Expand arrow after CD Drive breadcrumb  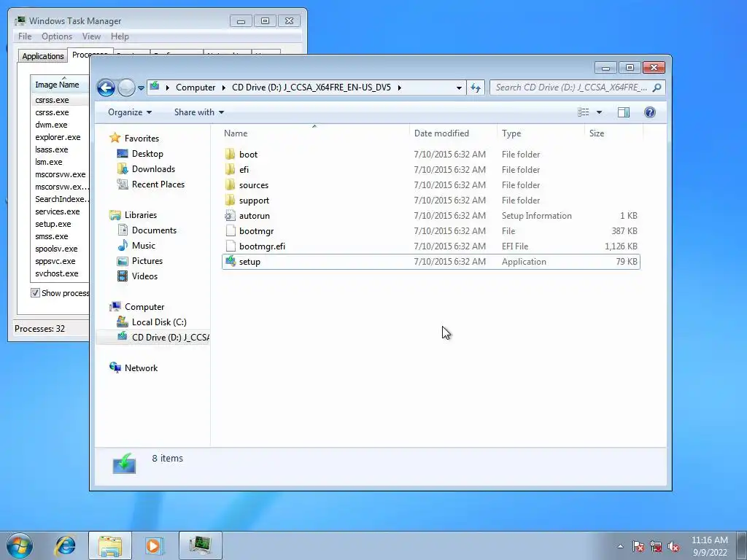(399, 87)
